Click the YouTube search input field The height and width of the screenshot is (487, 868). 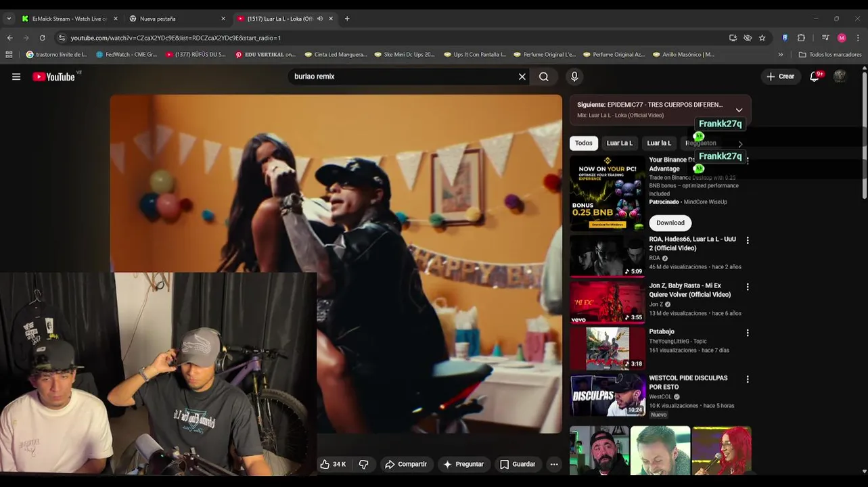click(x=403, y=76)
